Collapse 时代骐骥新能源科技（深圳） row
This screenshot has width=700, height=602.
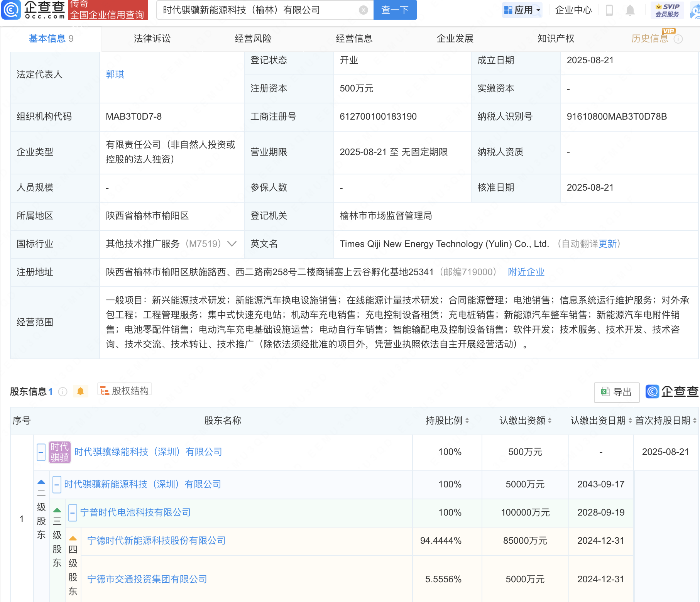pyautogui.click(x=57, y=484)
